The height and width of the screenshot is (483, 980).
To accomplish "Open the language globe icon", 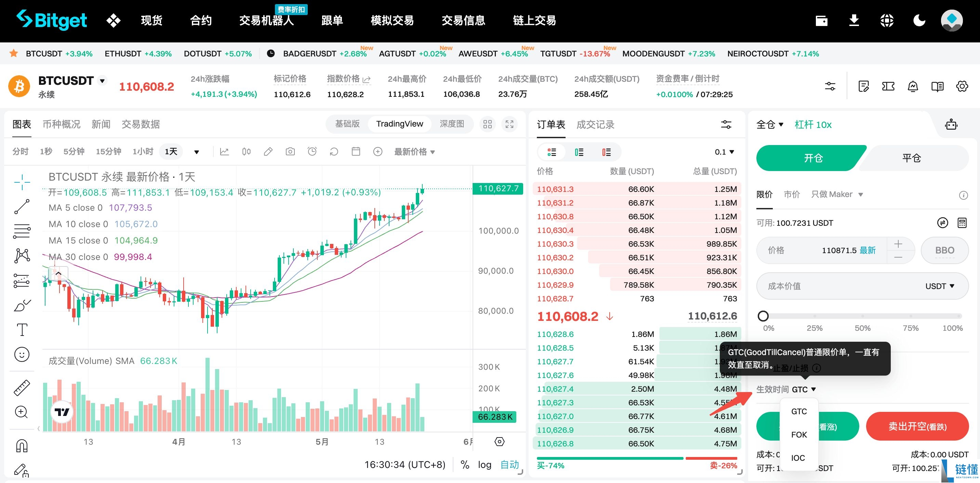I will point(887,21).
